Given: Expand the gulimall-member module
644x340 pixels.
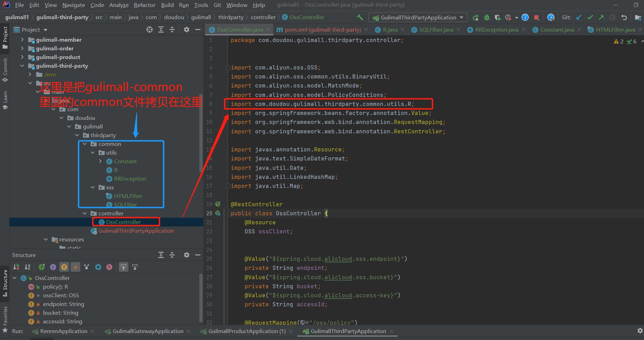Looking at the screenshot, I should coord(22,40).
